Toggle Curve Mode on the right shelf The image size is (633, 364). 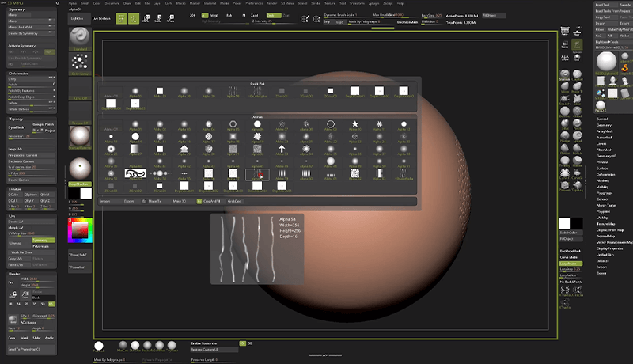(570, 257)
